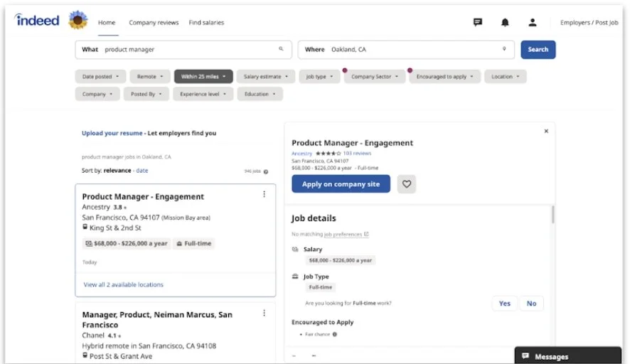The width and height of the screenshot is (630, 364).
Task: Click Upload your resume link
Action: [112, 133]
